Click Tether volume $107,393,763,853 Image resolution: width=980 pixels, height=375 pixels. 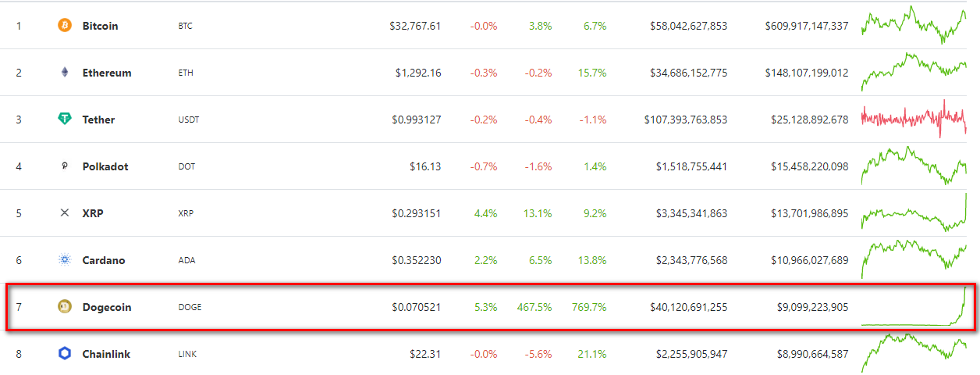tap(686, 120)
